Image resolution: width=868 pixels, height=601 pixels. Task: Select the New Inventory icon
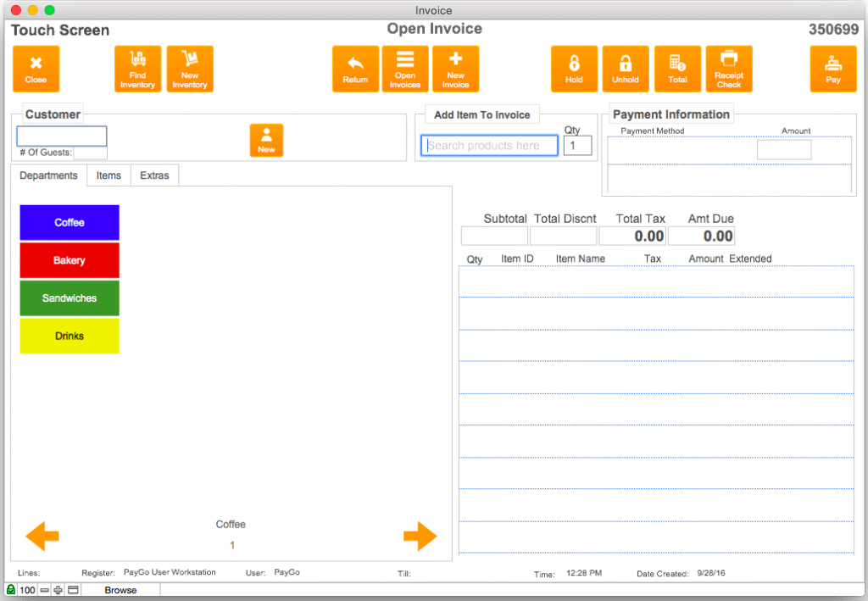point(190,69)
